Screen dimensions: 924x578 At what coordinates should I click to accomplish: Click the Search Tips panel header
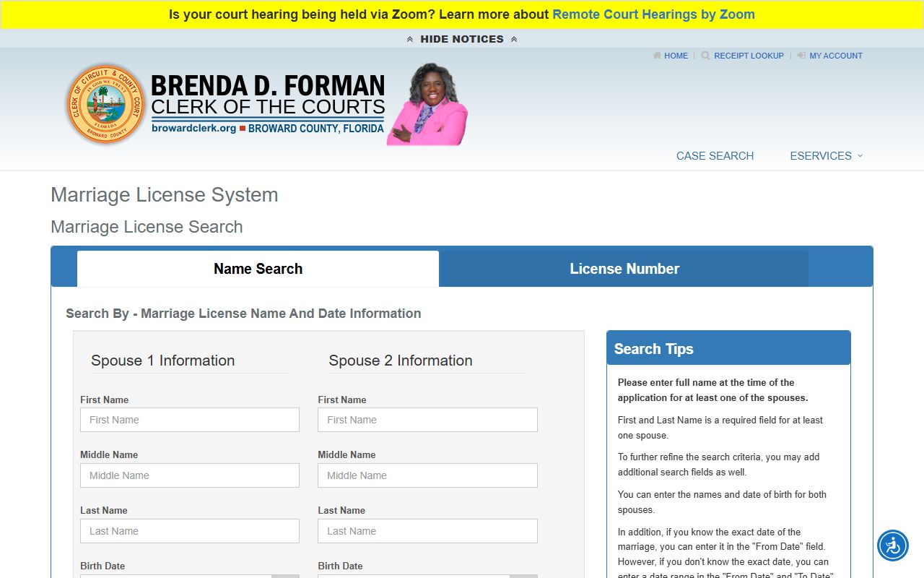728,348
